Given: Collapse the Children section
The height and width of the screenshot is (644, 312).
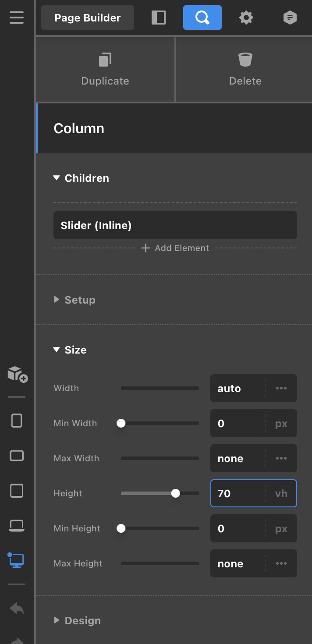Looking at the screenshot, I should 56,178.
